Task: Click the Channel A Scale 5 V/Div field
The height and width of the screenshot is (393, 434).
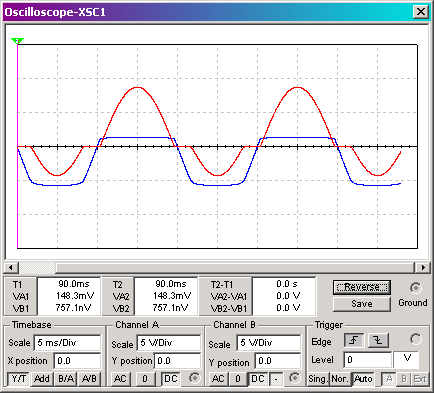Action: (169, 343)
